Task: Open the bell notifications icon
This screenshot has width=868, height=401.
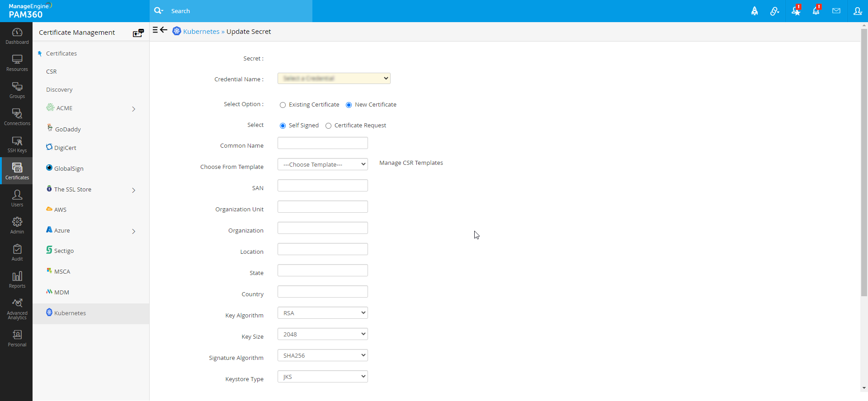Action: [816, 10]
